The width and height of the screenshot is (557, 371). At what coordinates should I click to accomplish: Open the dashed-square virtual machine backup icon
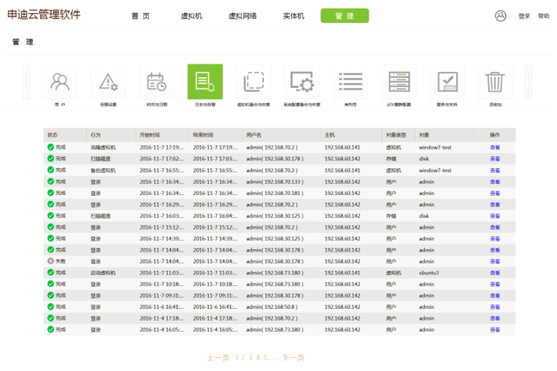(x=253, y=82)
